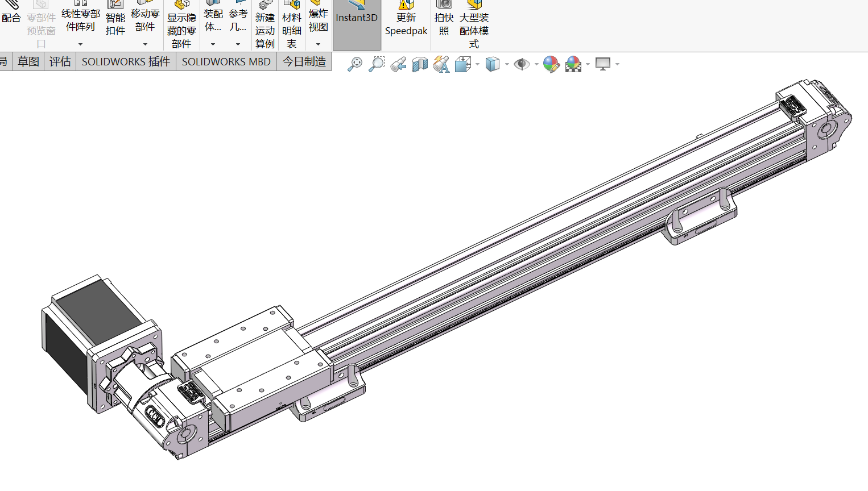This screenshot has height=491, width=868.
Task: Click the Previous View icon
Action: 398,64
